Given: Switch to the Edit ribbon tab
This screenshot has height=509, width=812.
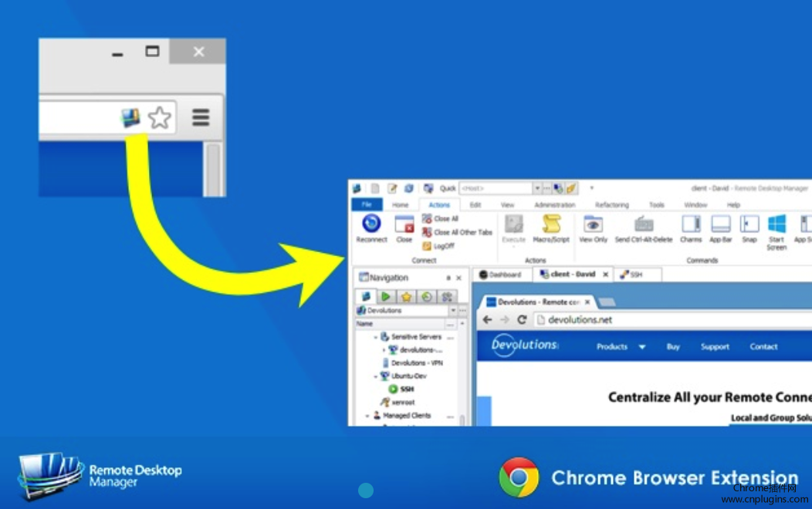Looking at the screenshot, I should point(475,205).
